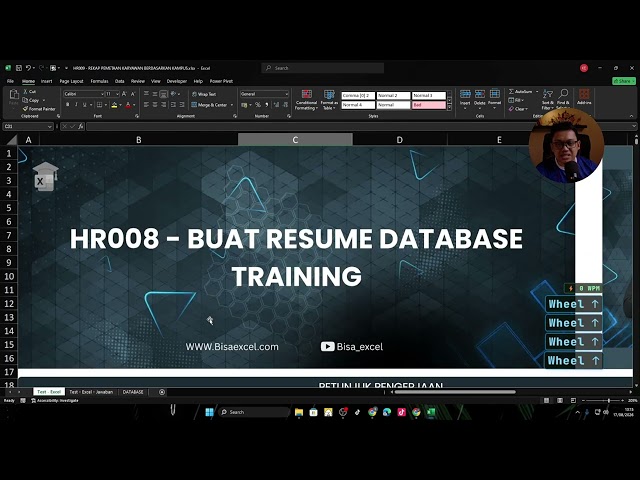The image size is (640, 480).
Task: Open the font size dropdown
Action: point(118,94)
